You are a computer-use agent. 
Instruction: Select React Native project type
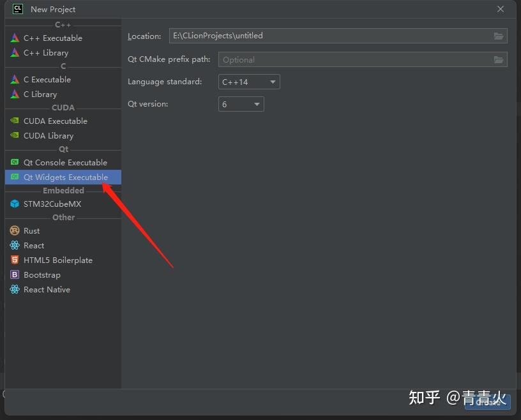[63, 290]
